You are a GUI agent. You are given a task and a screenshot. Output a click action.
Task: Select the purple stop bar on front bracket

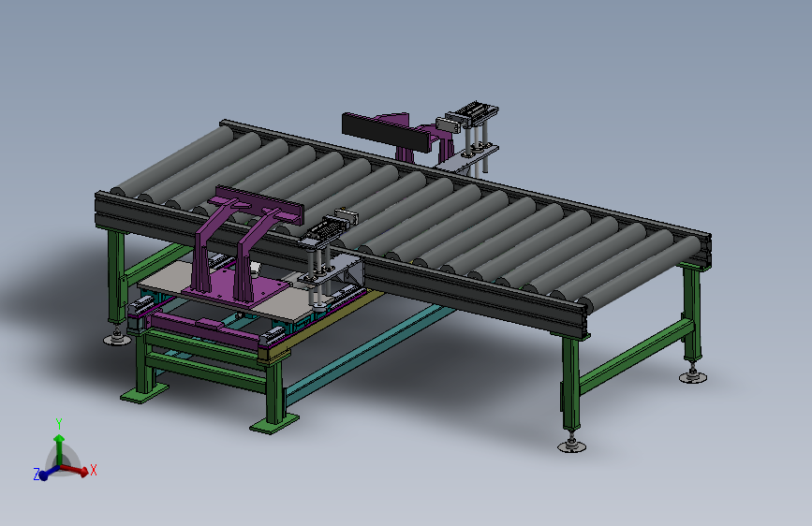pos(258,205)
